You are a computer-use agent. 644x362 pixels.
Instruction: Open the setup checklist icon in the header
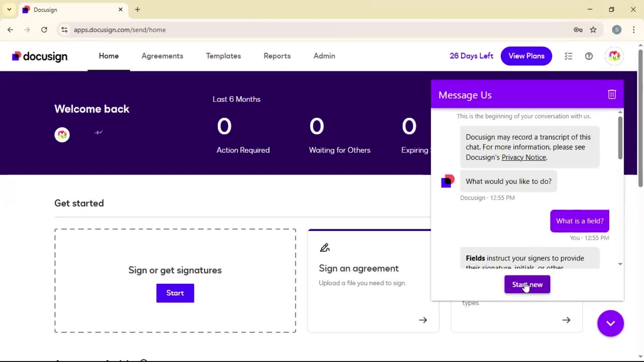(x=568, y=56)
